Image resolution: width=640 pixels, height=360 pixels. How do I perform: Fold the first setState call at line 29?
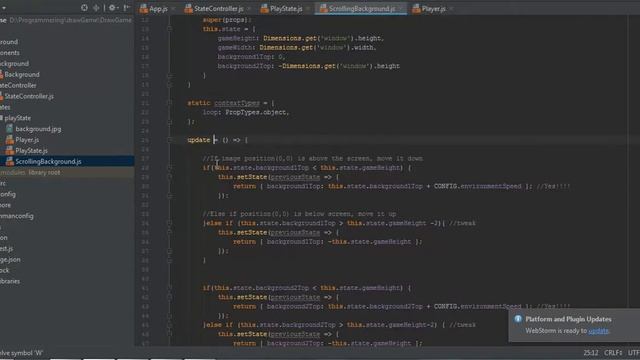(169, 177)
